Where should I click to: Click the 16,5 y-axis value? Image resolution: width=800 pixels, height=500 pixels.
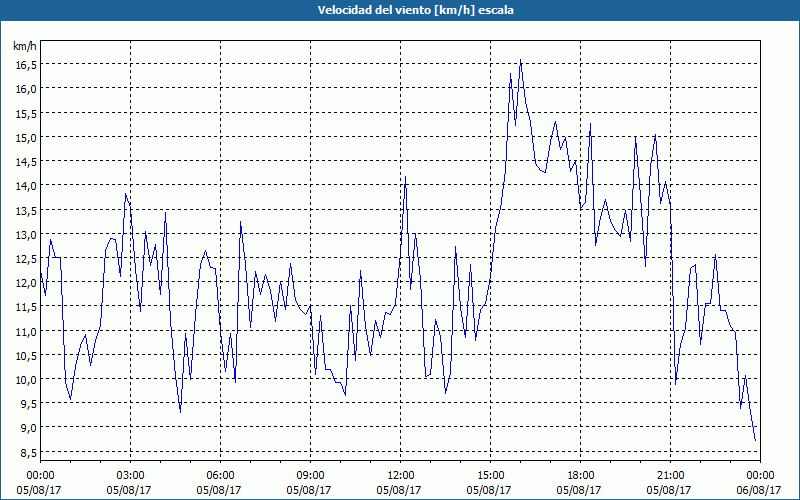(x=26, y=64)
